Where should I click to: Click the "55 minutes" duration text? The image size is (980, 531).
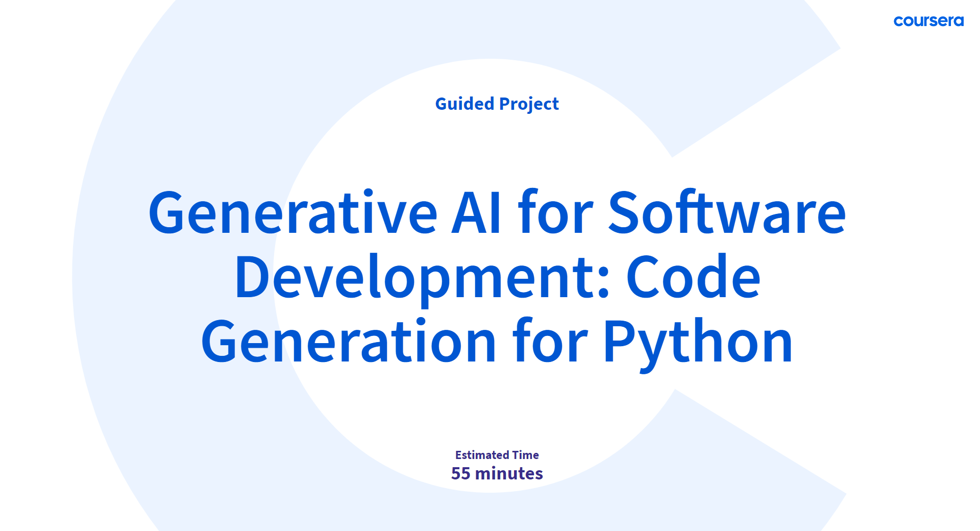pos(497,474)
